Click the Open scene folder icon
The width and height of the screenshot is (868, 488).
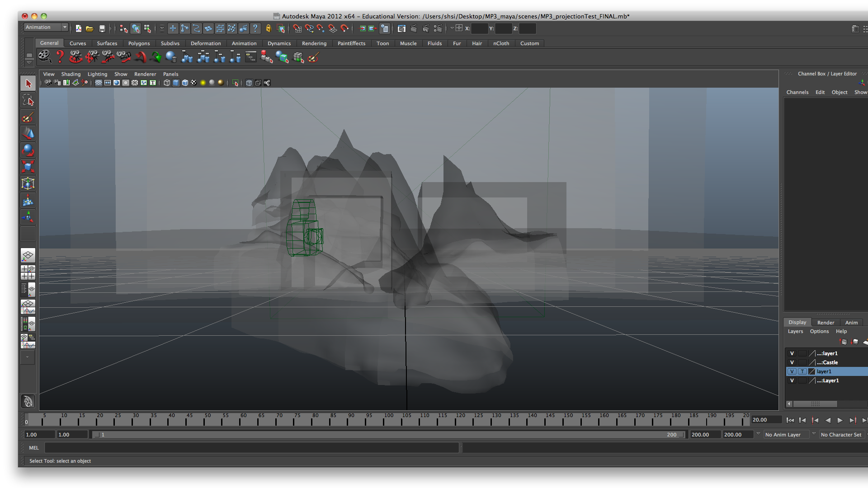pyautogui.click(x=90, y=28)
